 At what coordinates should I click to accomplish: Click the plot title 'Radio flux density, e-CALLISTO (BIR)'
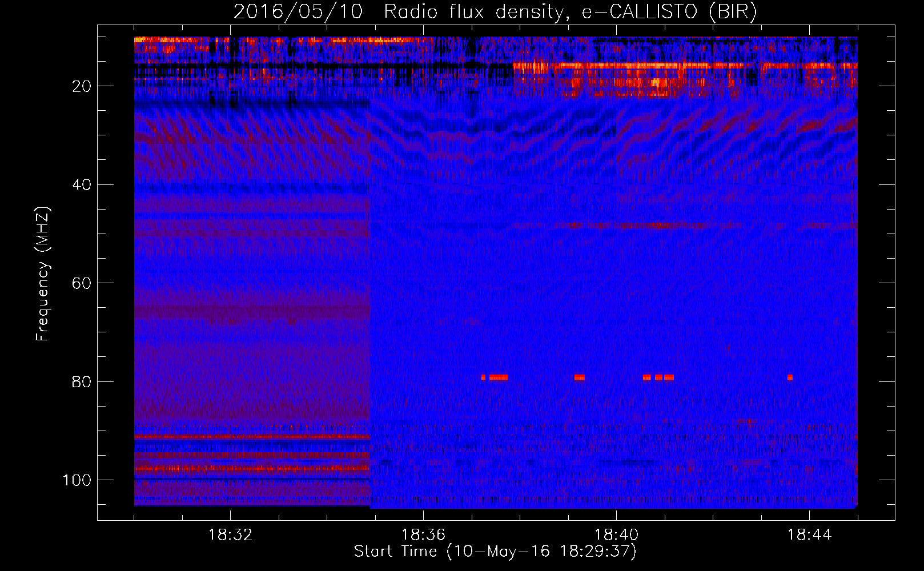point(571,12)
